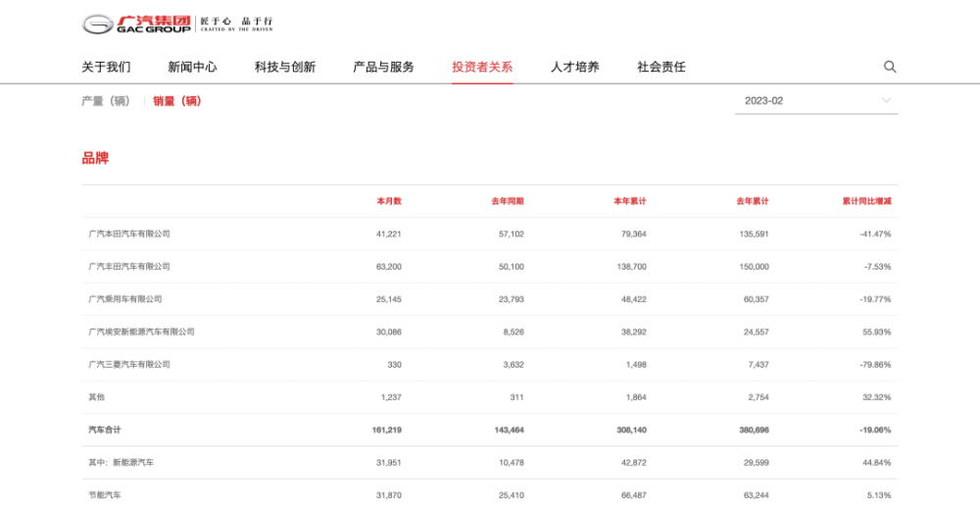
Task: Click the value 25,145 for 广汽乘用车
Action: [x=389, y=299]
